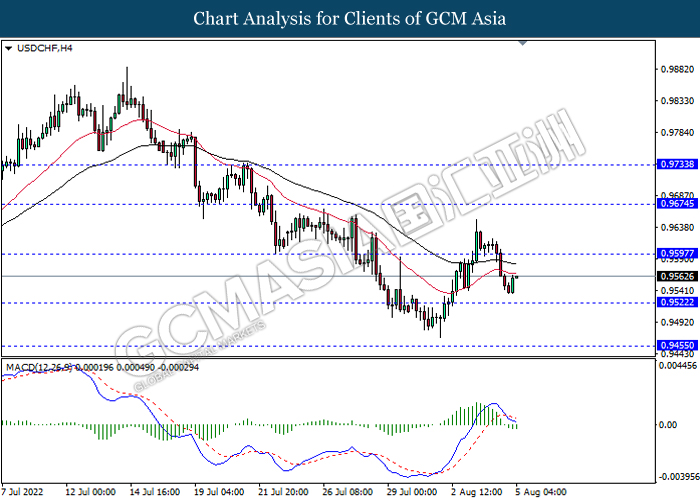Click the 0.95410 price axis value
The width and height of the screenshot is (700, 500).
pyautogui.click(x=677, y=291)
